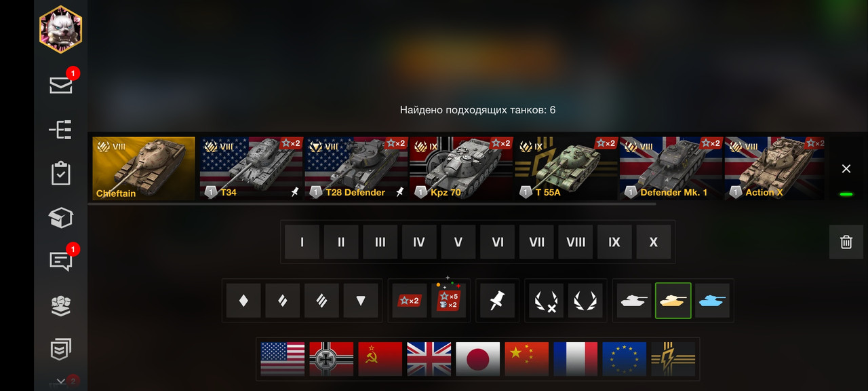Filter by the Japan nation flag
The width and height of the screenshot is (868, 391).
478,359
